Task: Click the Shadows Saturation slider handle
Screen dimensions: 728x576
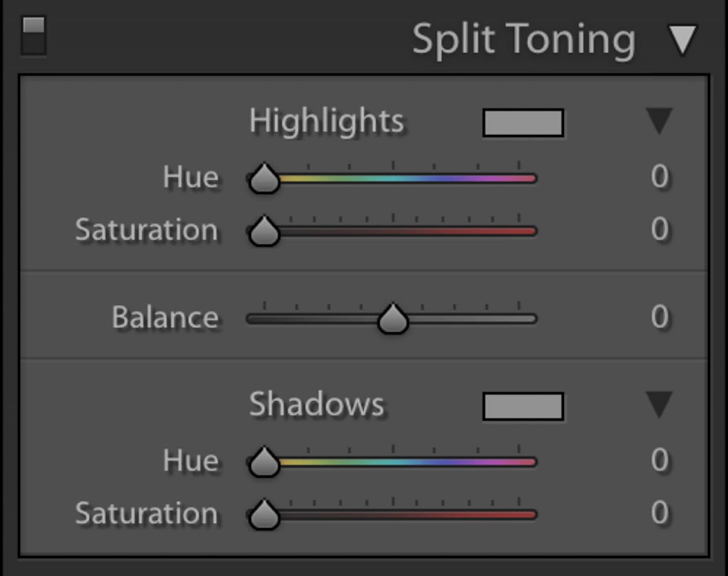Action: (264, 515)
